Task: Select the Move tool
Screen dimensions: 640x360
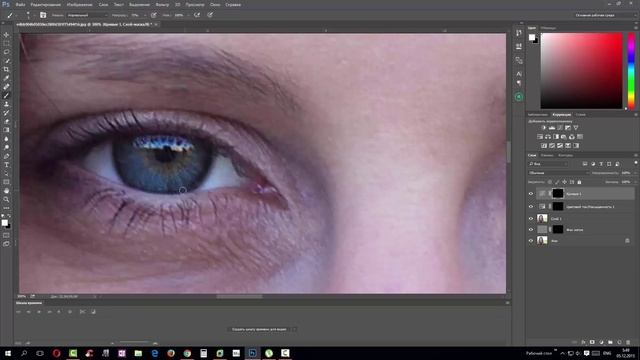Action: pos(6,35)
